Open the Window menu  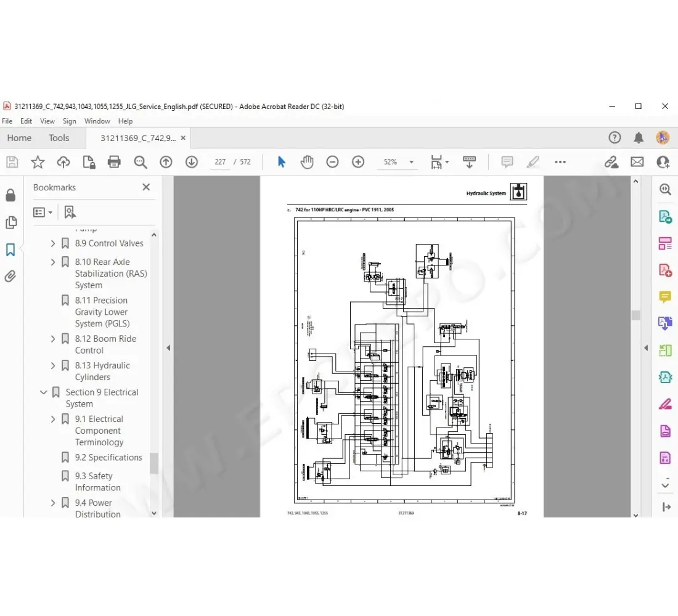[x=97, y=121]
